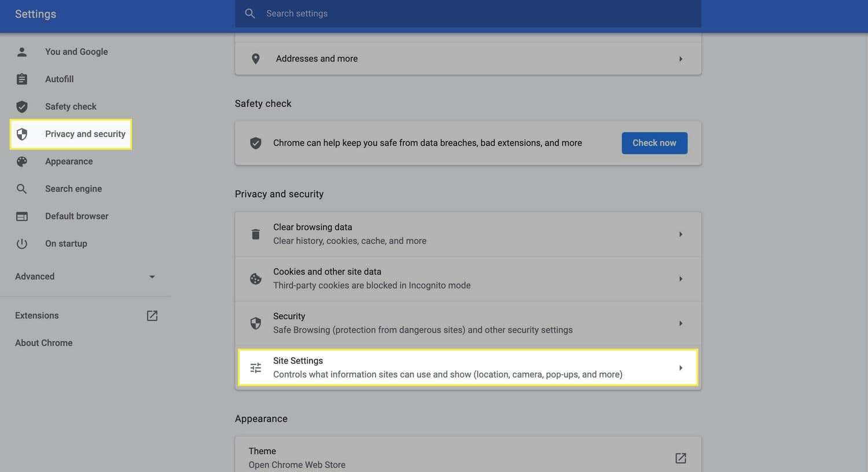
Task: Click the Advanced label in sidebar
Action: pos(35,276)
